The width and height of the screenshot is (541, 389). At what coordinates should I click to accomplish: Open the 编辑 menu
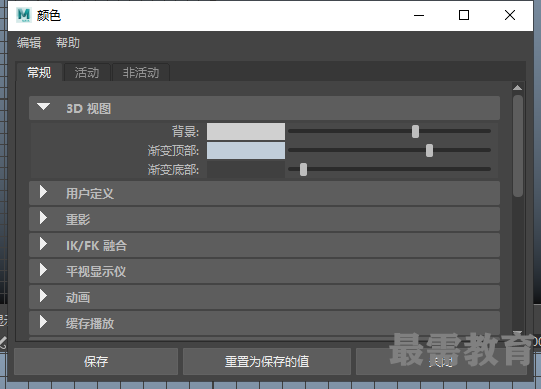[29, 43]
